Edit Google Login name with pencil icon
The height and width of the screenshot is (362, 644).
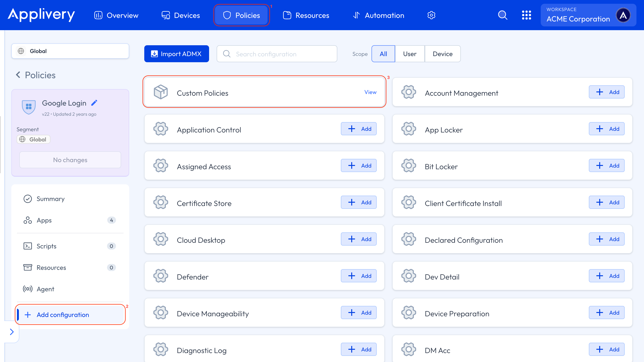click(94, 103)
